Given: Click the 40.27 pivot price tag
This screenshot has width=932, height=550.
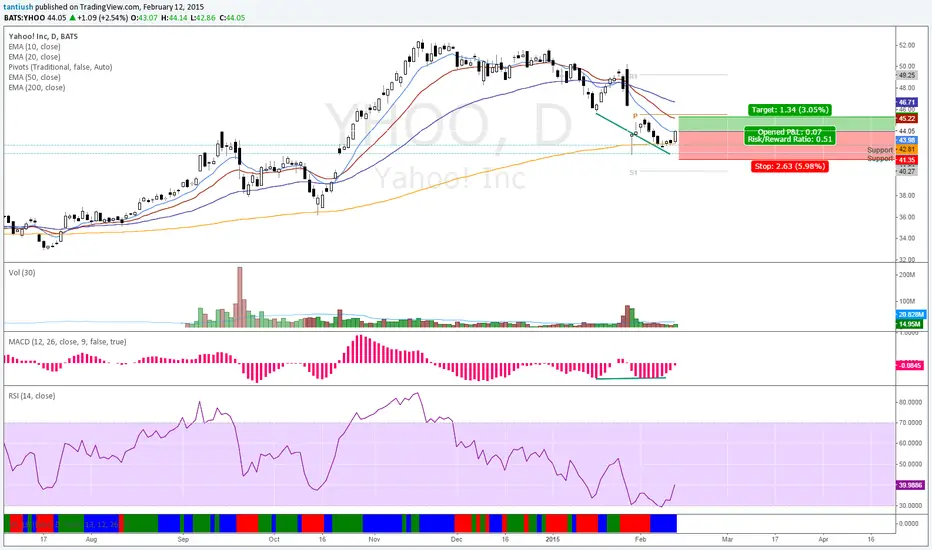Looking at the screenshot, I should click(x=906, y=171).
